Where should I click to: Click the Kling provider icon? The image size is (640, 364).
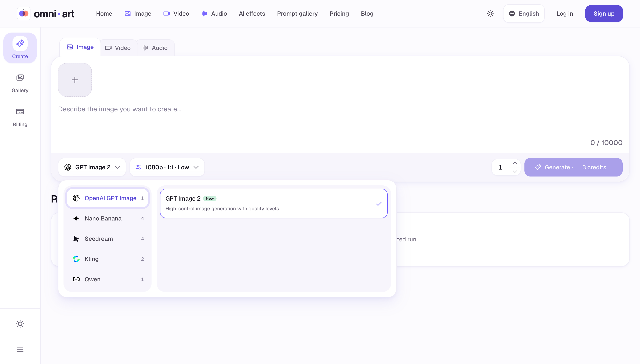(76, 259)
